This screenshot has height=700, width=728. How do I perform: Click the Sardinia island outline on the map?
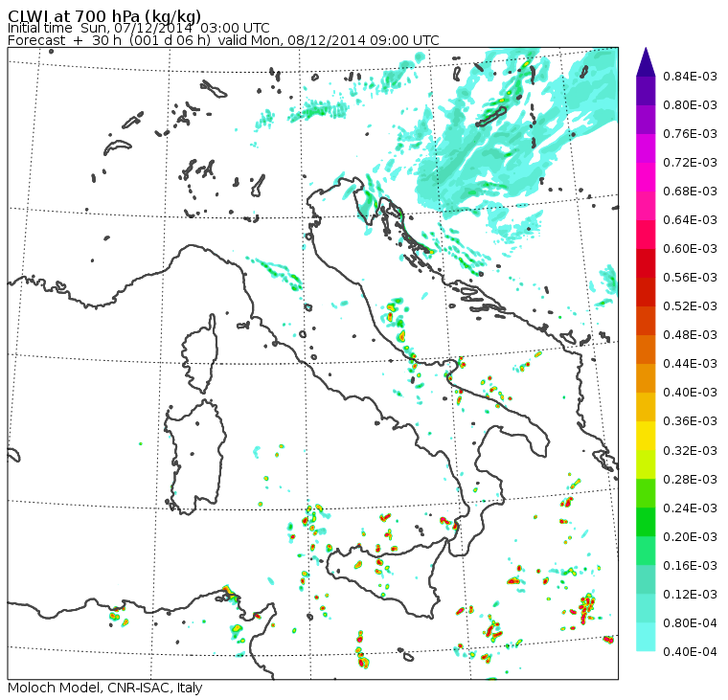coord(195,457)
